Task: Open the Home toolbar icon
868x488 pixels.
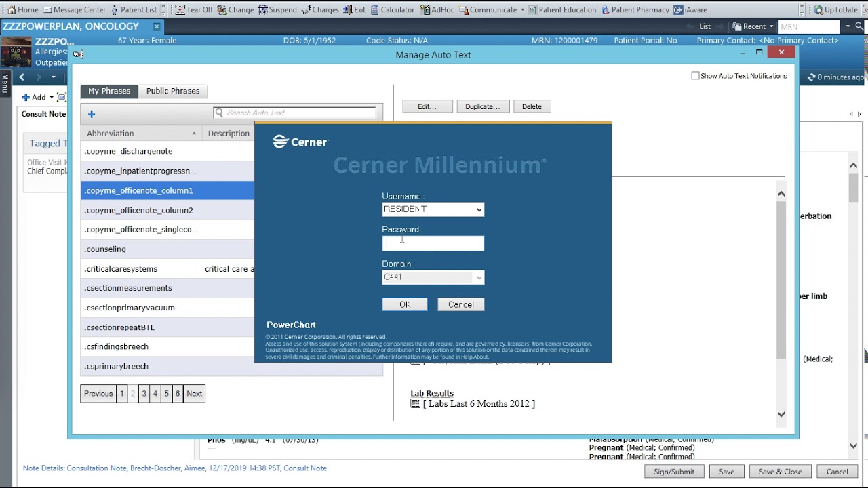Action: [x=22, y=9]
